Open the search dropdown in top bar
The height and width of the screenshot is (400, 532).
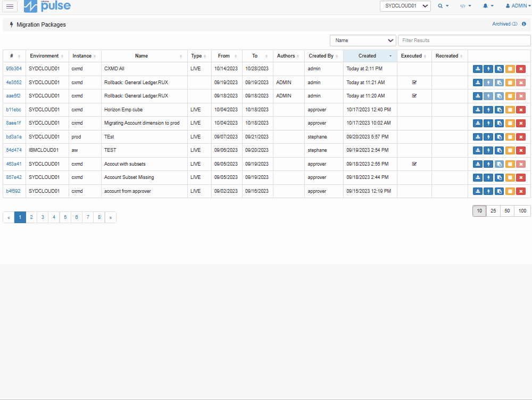[443, 6]
